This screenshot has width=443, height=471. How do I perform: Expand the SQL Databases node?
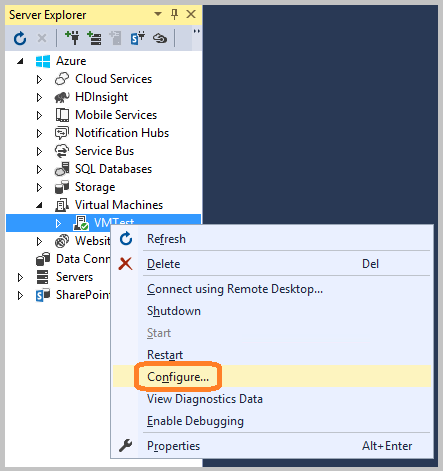(x=39, y=169)
